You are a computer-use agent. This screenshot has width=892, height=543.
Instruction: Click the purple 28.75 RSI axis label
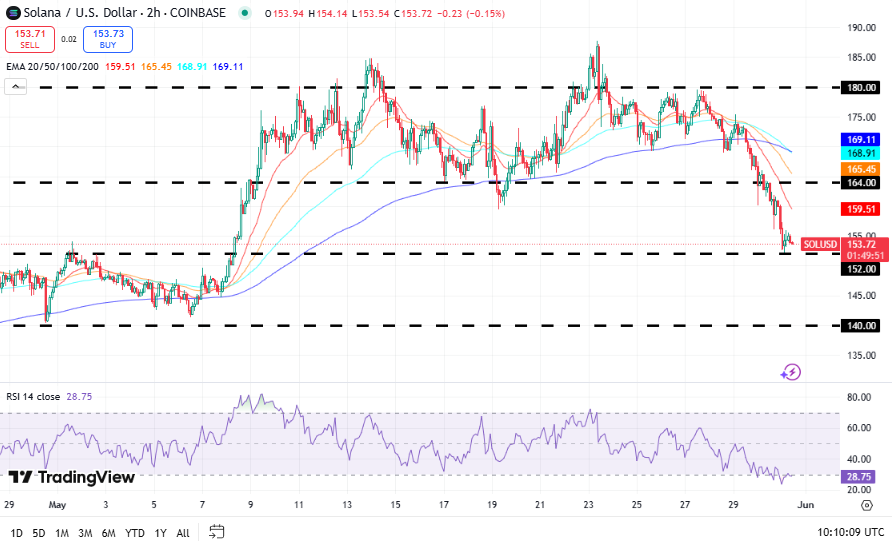tap(858, 476)
